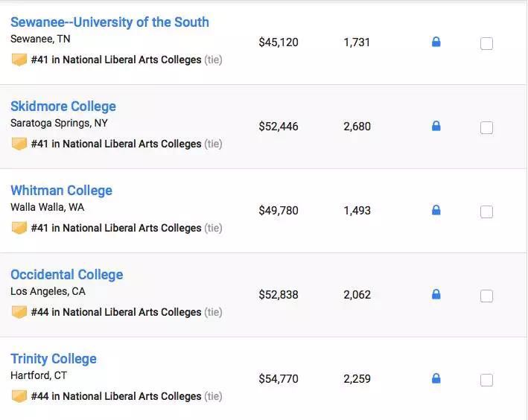Check the compare box for Sewanee
Viewport: 528px width, 420px height.
[x=486, y=44]
